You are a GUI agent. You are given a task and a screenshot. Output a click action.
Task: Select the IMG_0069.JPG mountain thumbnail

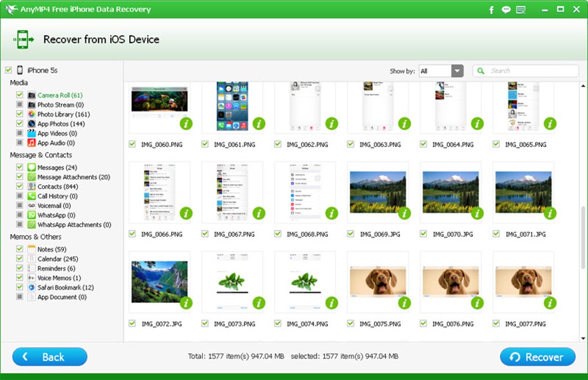click(x=378, y=191)
